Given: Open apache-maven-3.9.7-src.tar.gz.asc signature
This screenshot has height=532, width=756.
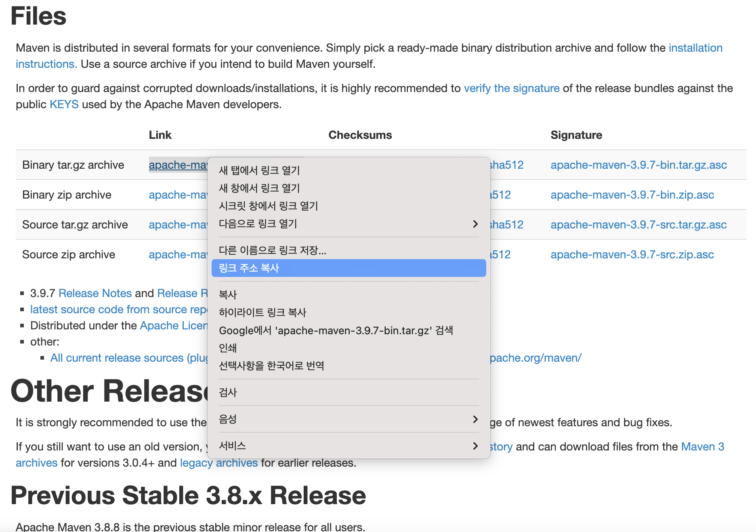Looking at the screenshot, I should point(638,224).
